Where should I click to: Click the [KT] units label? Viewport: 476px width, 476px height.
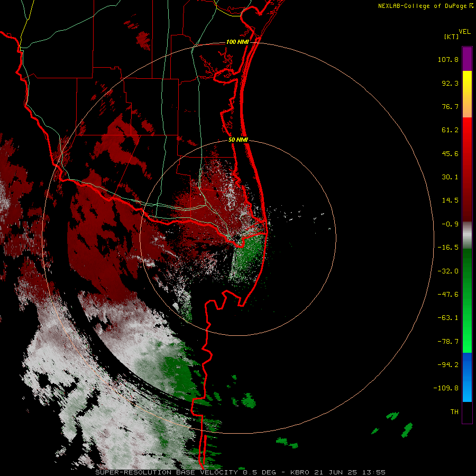coord(452,36)
